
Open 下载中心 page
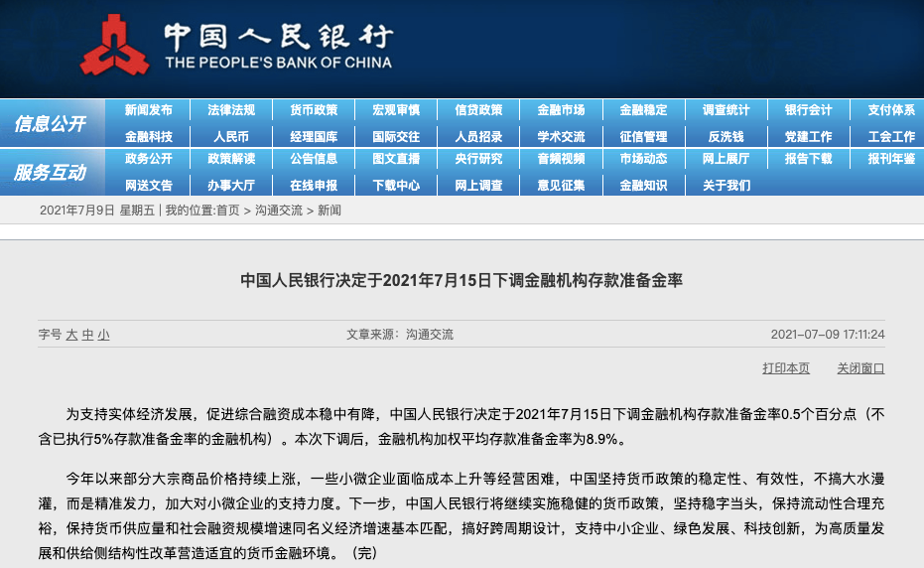[396, 186]
